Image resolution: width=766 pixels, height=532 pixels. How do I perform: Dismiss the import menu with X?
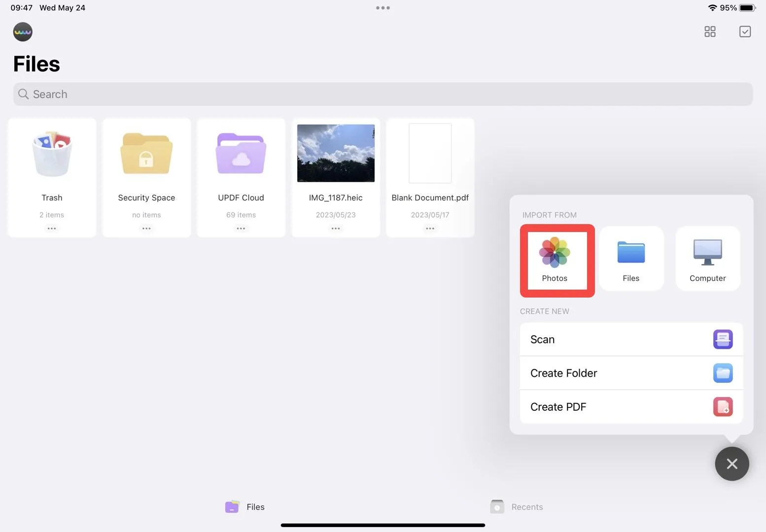(x=732, y=464)
